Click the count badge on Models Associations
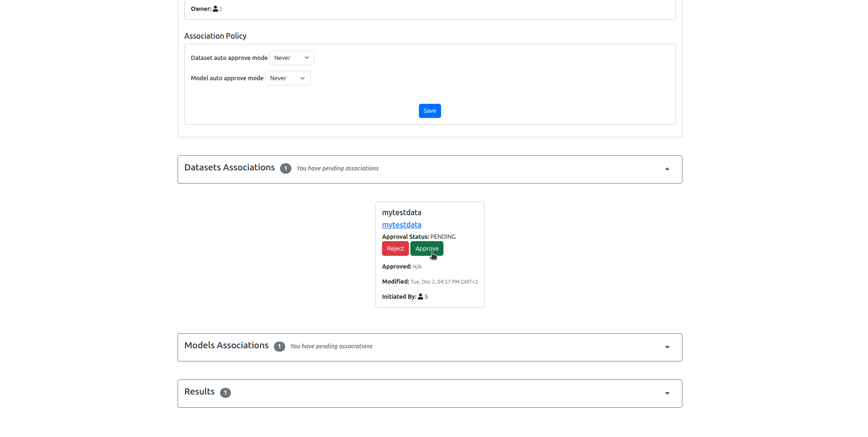The image size is (868, 437). pyautogui.click(x=280, y=346)
